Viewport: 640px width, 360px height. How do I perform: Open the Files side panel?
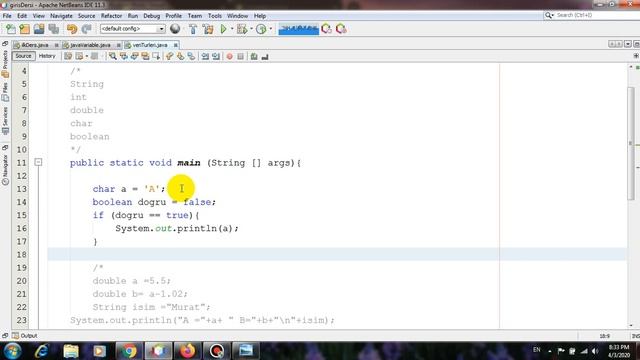pyautogui.click(x=5, y=92)
